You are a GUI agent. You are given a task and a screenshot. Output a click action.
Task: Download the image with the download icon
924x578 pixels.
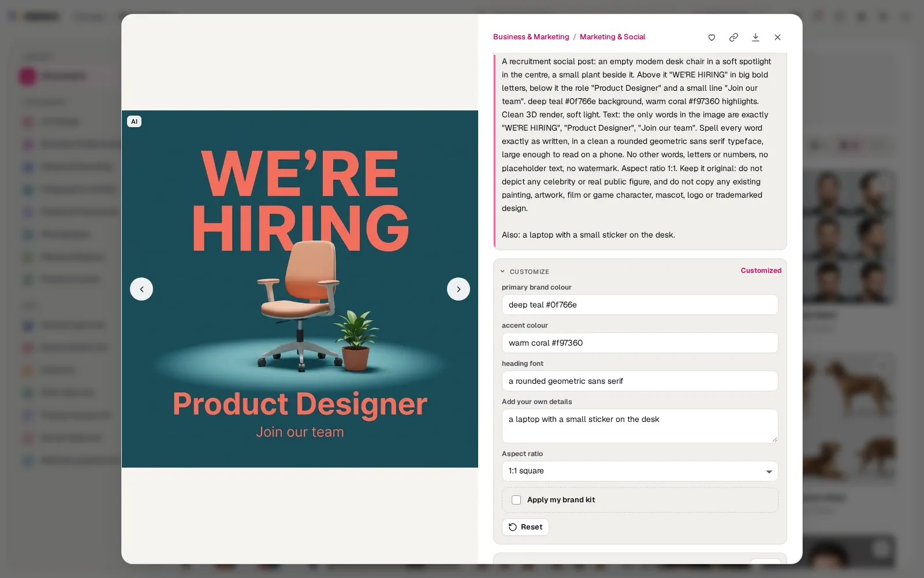click(x=755, y=37)
